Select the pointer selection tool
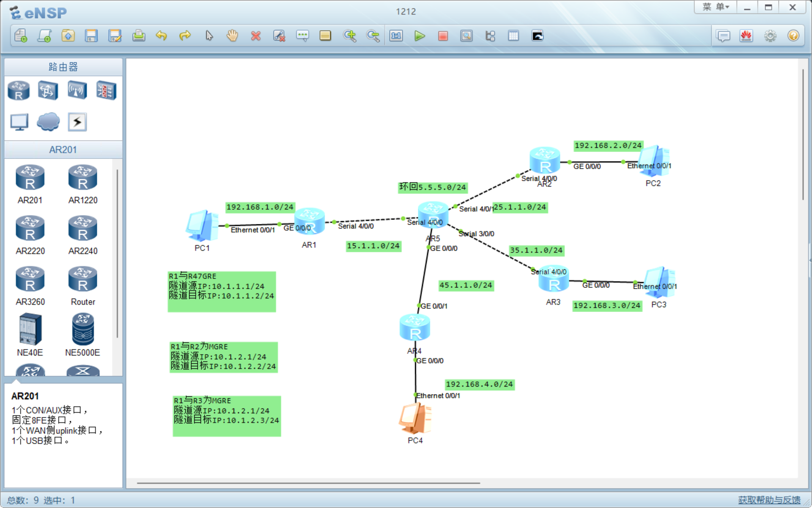The width and height of the screenshot is (812, 508). [x=209, y=36]
